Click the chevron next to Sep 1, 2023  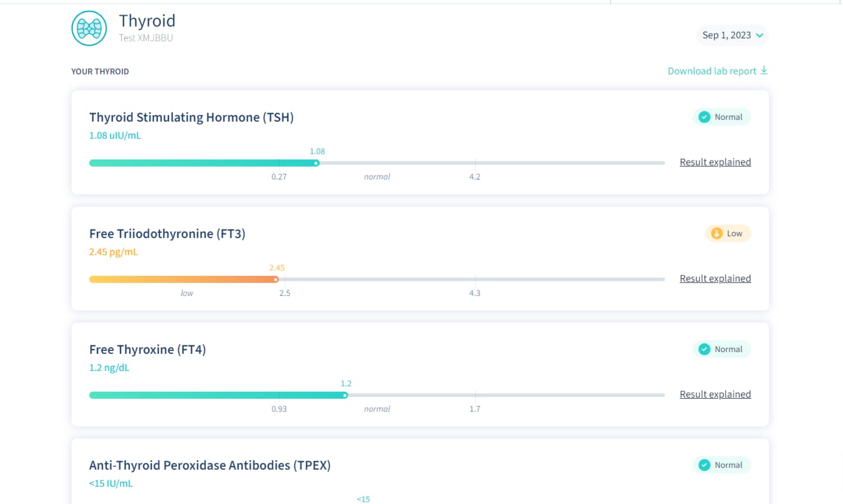(x=761, y=35)
